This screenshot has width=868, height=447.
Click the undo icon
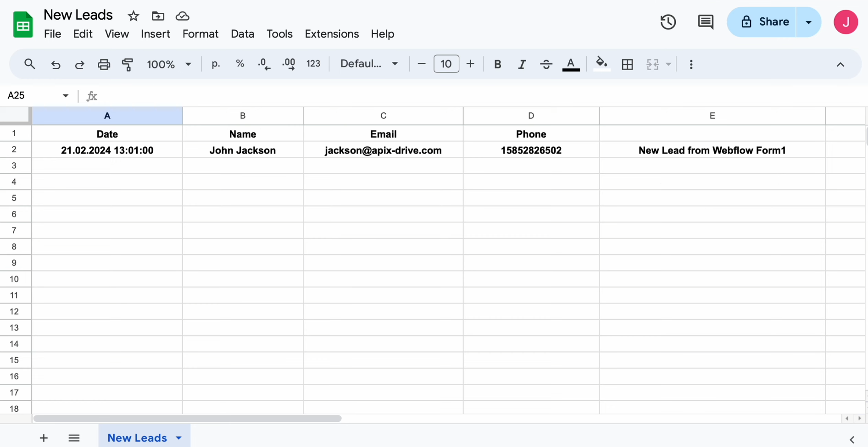point(56,64)
